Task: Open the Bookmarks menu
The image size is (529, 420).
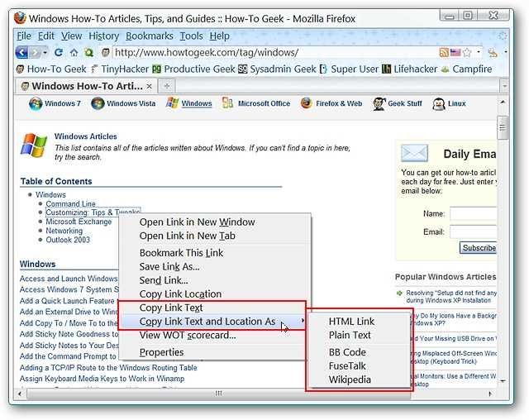Action: [150, 36]
